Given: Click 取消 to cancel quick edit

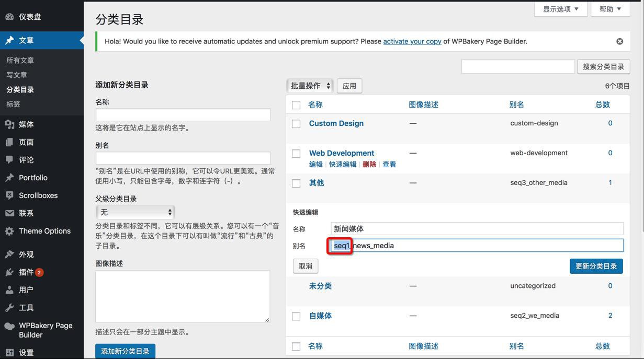Looking at the screenshot, I should (306, 266).
